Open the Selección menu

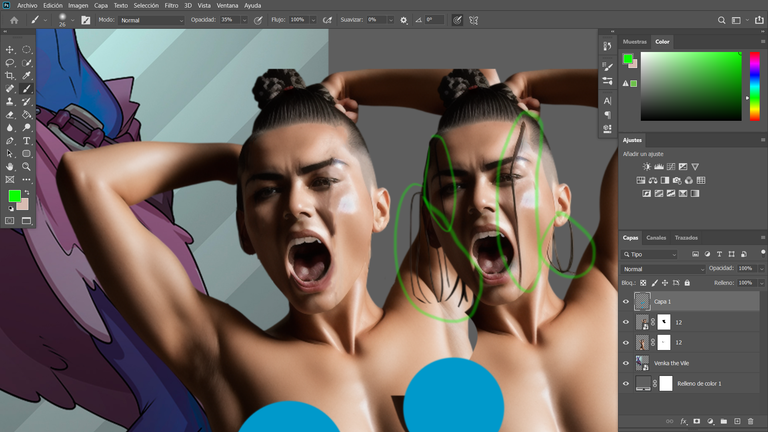(x=146, y=6)
